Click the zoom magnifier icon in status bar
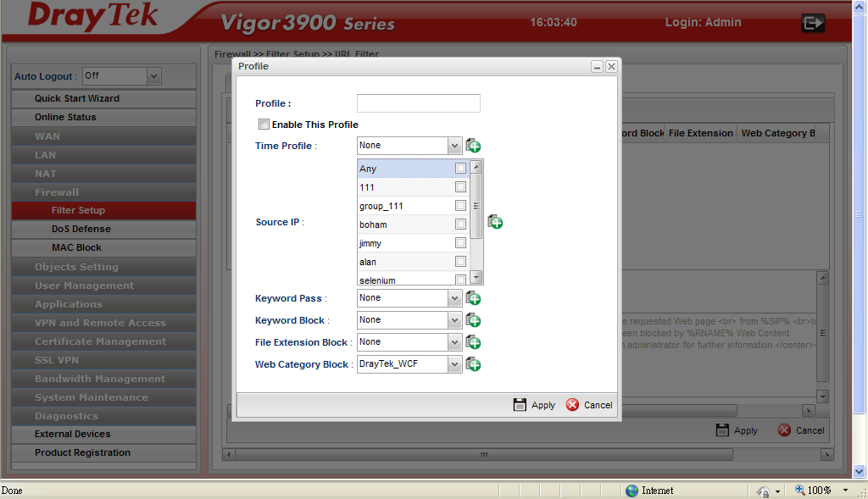Image resolution: width=868 pixels, height=499 pixels. [800, 491]
